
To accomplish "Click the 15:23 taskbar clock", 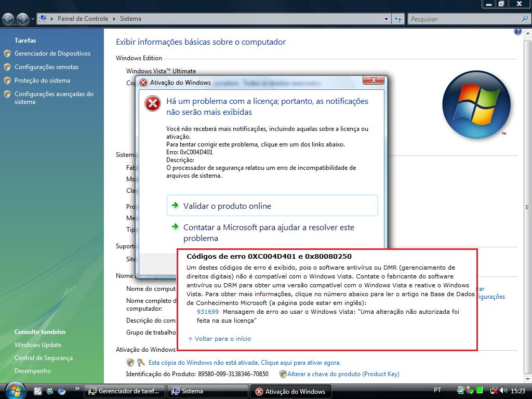I will point(517,391).
